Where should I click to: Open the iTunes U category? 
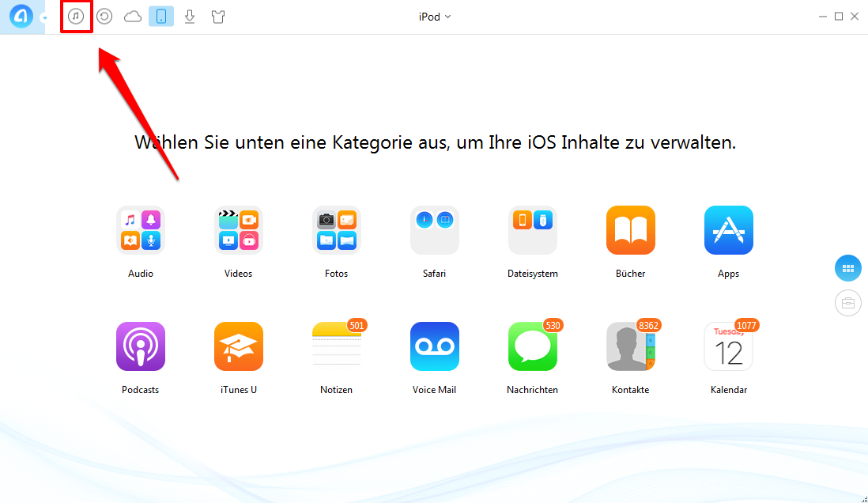239,346
